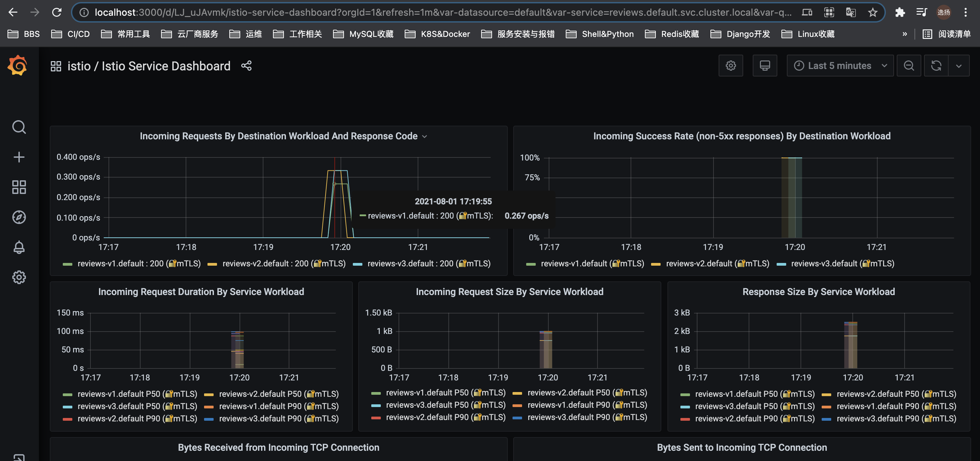The height and width of the screenshot is (461, 980).
Task: Click the Create plus icon
Action: [19, 157]
